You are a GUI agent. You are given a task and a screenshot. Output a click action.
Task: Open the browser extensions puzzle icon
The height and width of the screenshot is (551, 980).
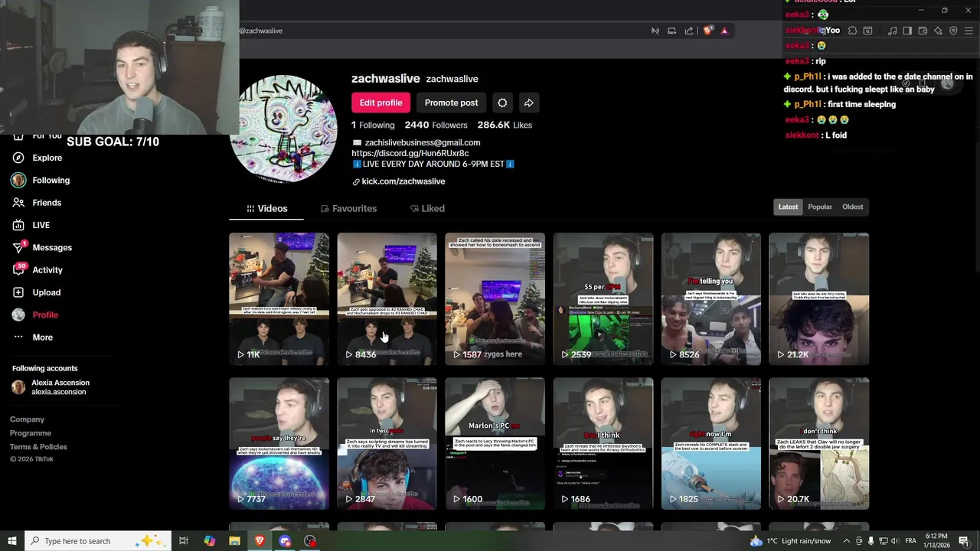(x=852, y=31)
